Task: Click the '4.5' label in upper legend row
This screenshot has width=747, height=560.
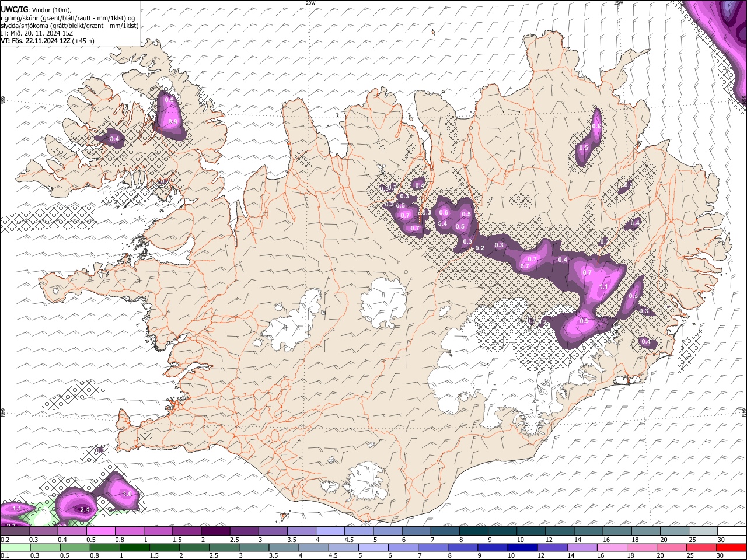Action: point(348,540)
